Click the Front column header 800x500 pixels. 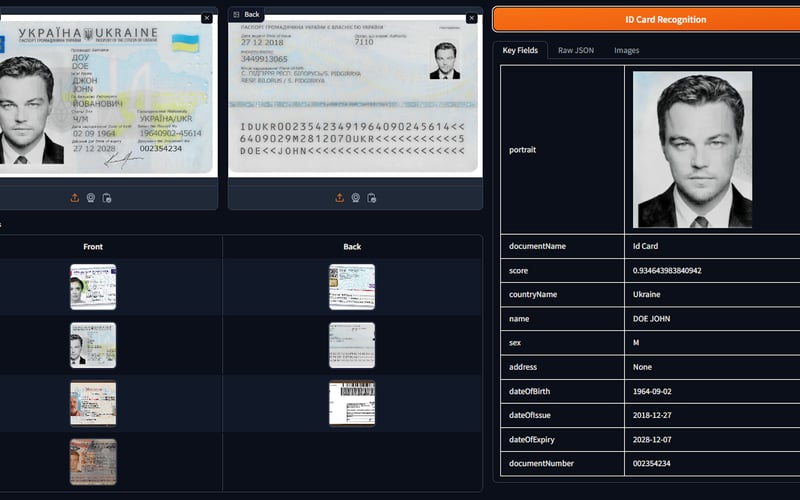pos(93,246)
